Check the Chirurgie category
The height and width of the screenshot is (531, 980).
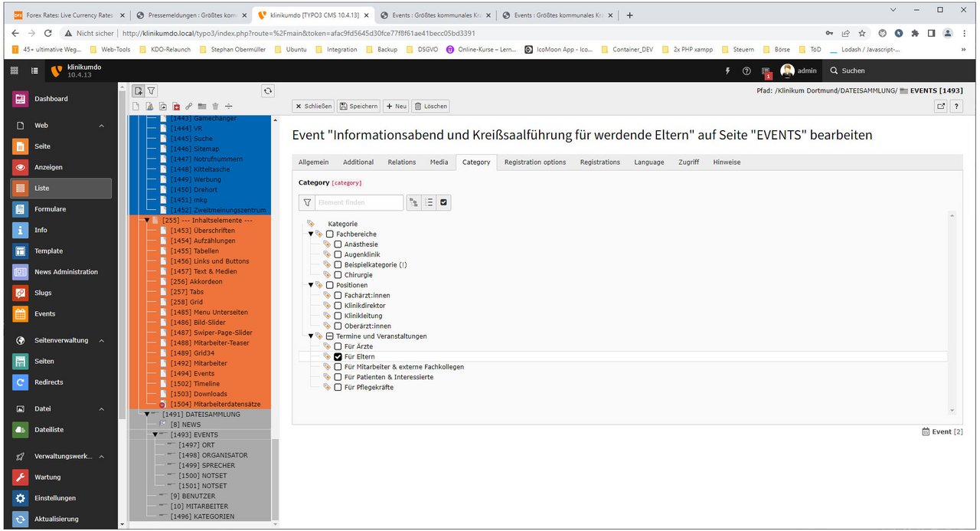click(x=338, y=275)
